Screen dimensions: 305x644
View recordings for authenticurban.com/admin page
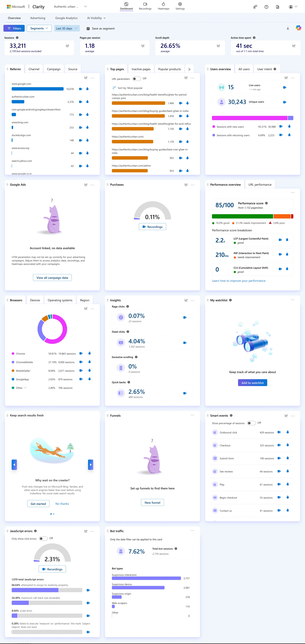click(180, 171)
